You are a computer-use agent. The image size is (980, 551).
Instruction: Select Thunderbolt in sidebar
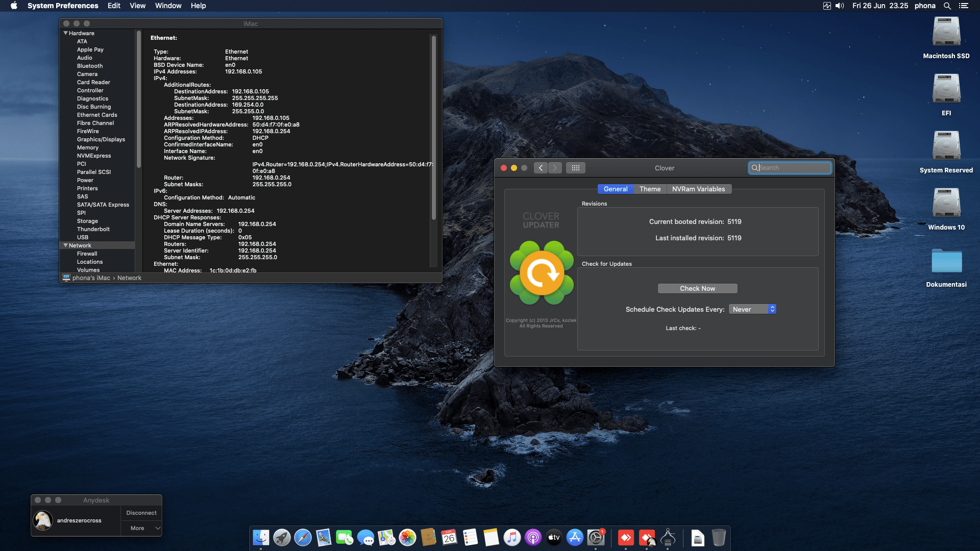(x=93, y=229)
